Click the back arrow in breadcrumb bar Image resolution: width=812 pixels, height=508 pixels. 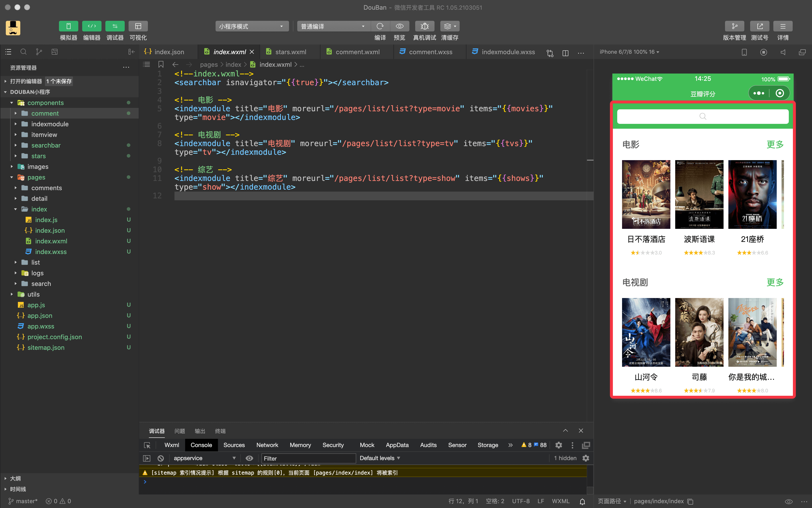[x=175, y=65]
